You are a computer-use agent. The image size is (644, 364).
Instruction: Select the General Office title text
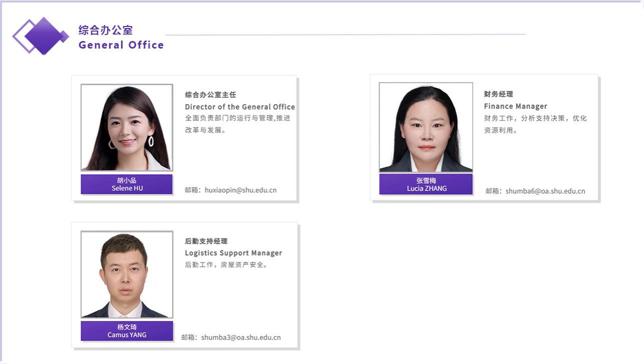coord(121,45)
